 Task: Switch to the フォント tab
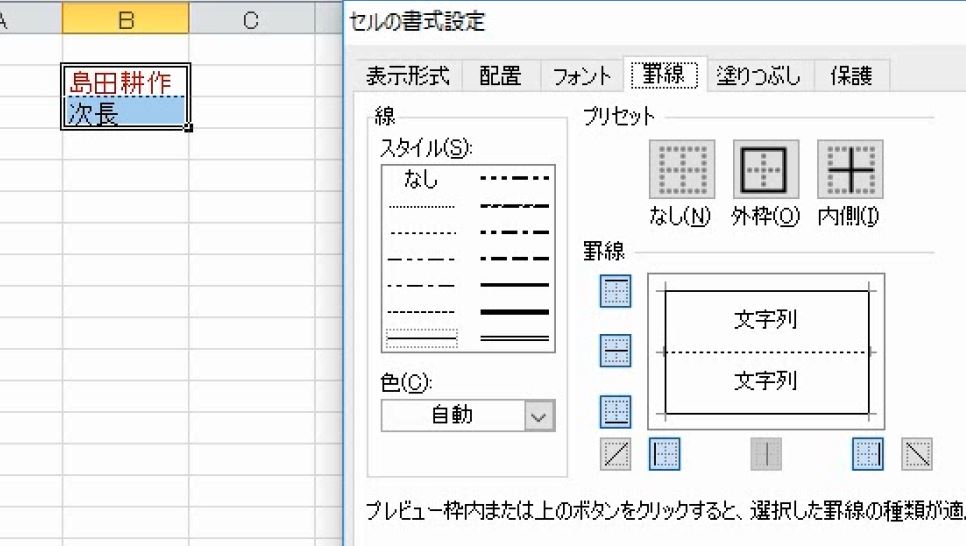coord(582,76)
